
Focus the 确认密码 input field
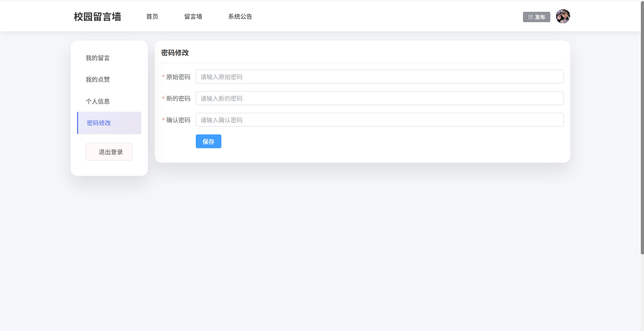[x=379, y=120]
